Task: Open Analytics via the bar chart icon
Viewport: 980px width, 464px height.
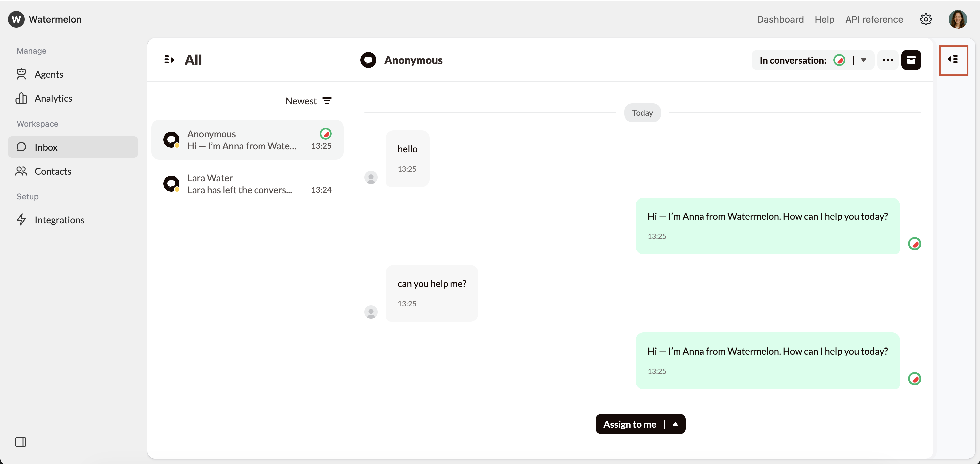Action: 22,98
